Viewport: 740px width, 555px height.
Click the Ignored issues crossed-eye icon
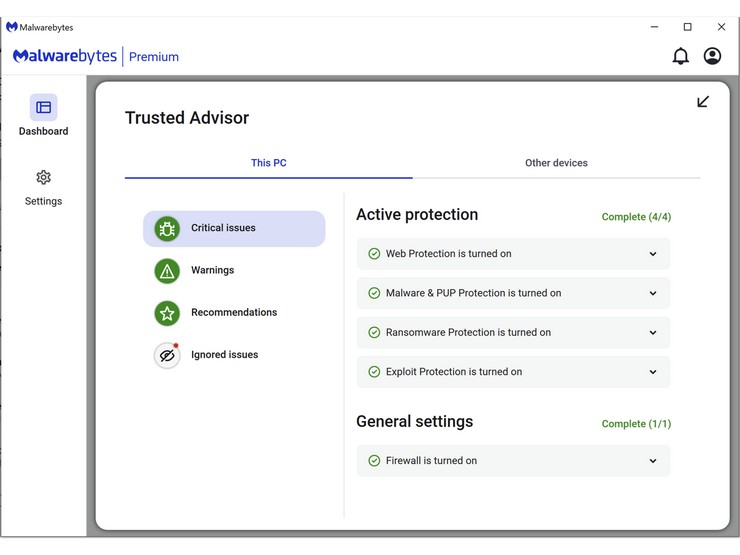[167, 355]
